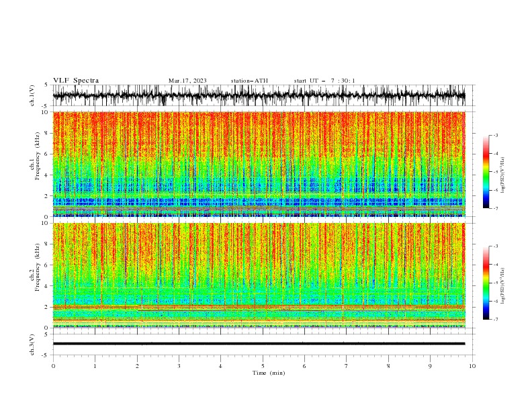The height and width of the screenshot is (411, 532).
Task: Click the "4" tick on Time axis
Action: click(220, 366)
